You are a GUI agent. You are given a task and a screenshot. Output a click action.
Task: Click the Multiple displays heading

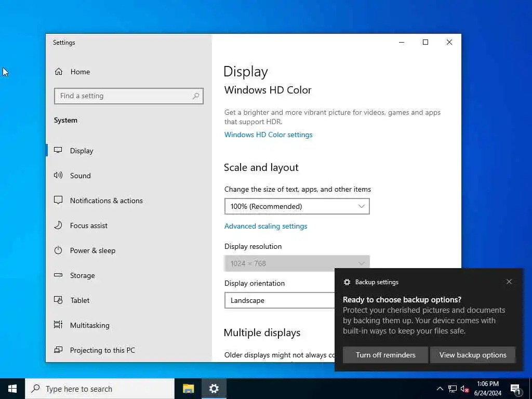[262, 333]
